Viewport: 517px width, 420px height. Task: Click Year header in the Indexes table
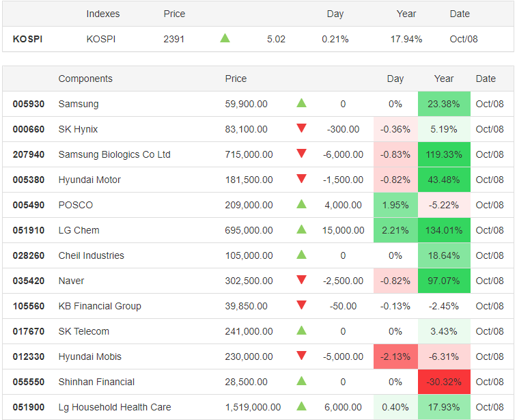(406, 14)
